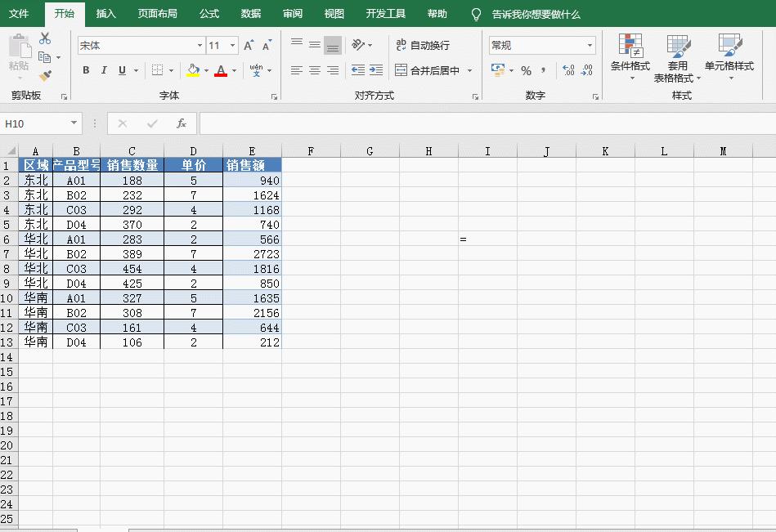Screen dimensions: 776x532
Task: Click the Increase Decimal icon
Action: coord(567,70)
